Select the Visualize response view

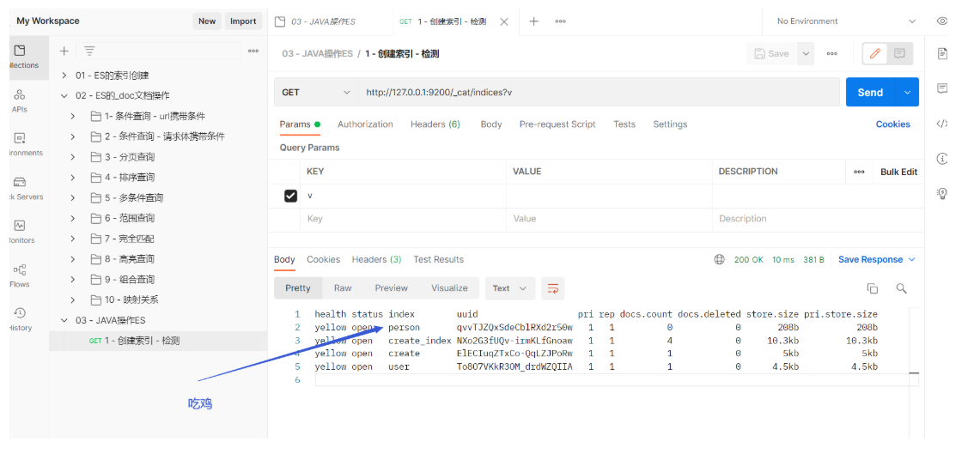coord(449,288)
